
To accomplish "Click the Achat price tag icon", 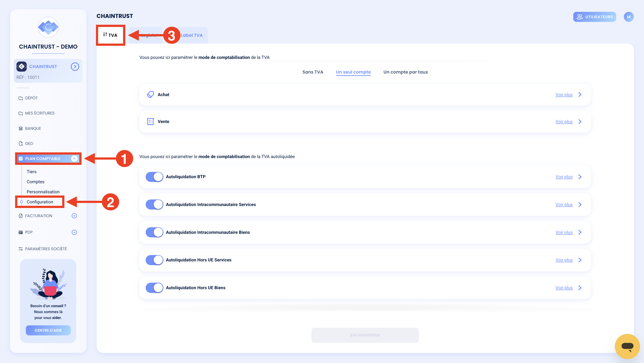I will pos(150,94).
